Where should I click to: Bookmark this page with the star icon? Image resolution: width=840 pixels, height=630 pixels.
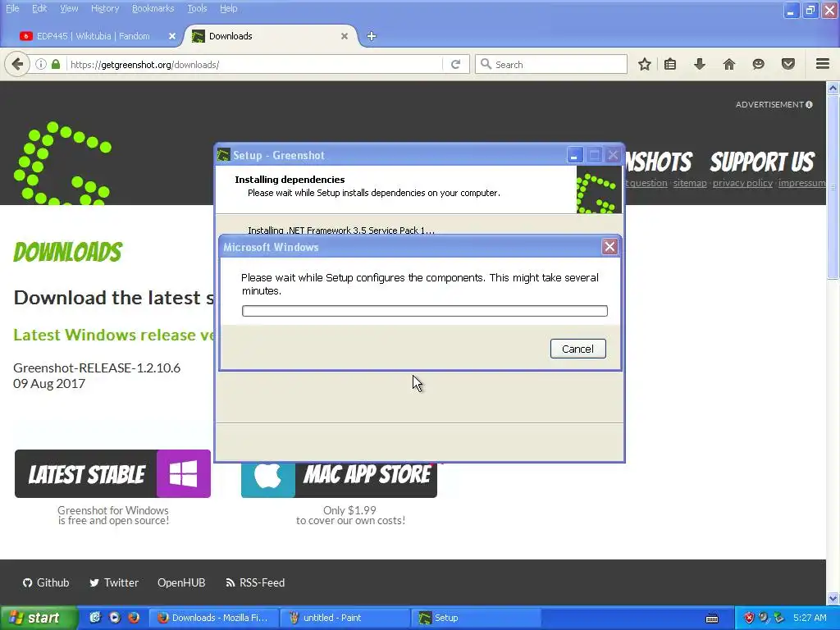click(x=645, y=64)
